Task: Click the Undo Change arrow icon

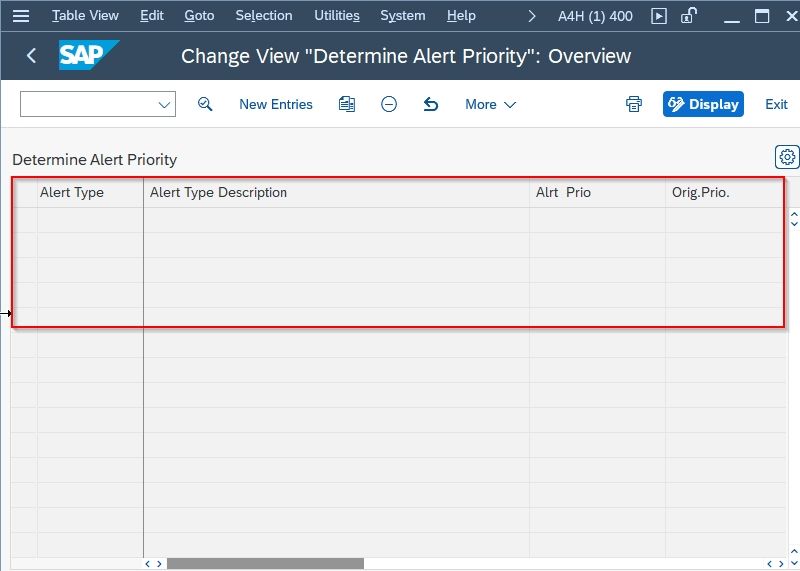Action: [431, 104]
